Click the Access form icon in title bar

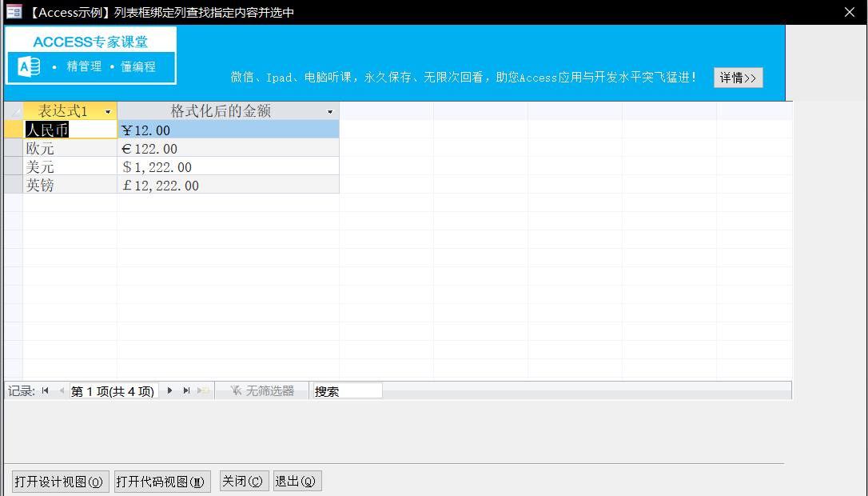(x=14, y=12)
